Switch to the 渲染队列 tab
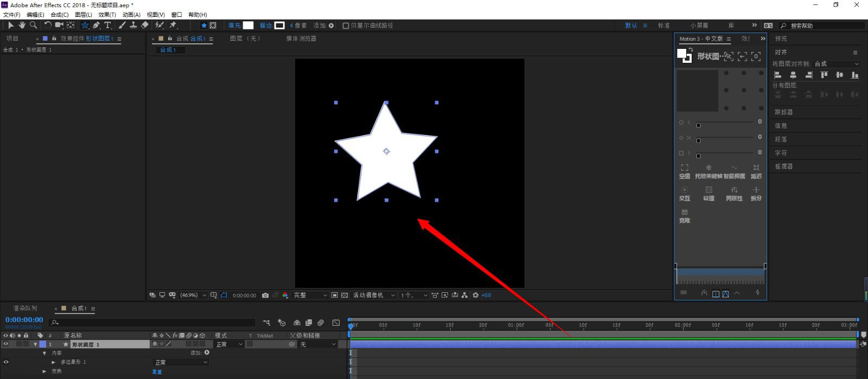 [25, 308]
